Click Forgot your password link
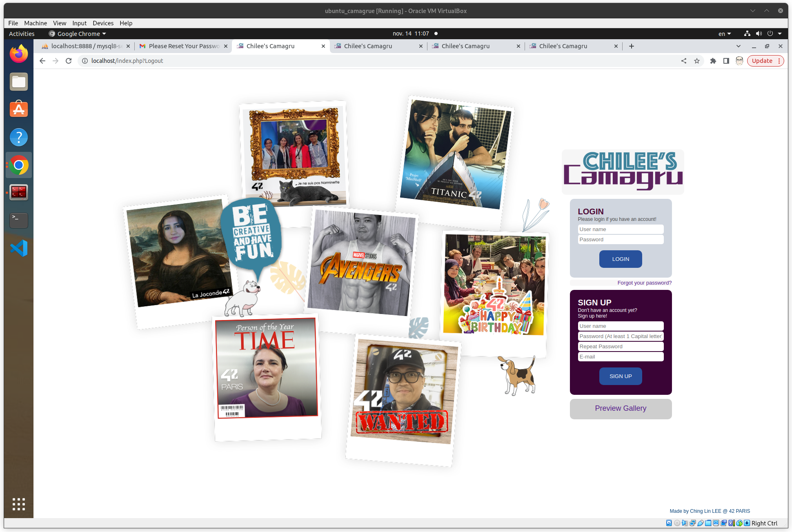The width and height of the screenshot is (792, 532). click(644, 283)
